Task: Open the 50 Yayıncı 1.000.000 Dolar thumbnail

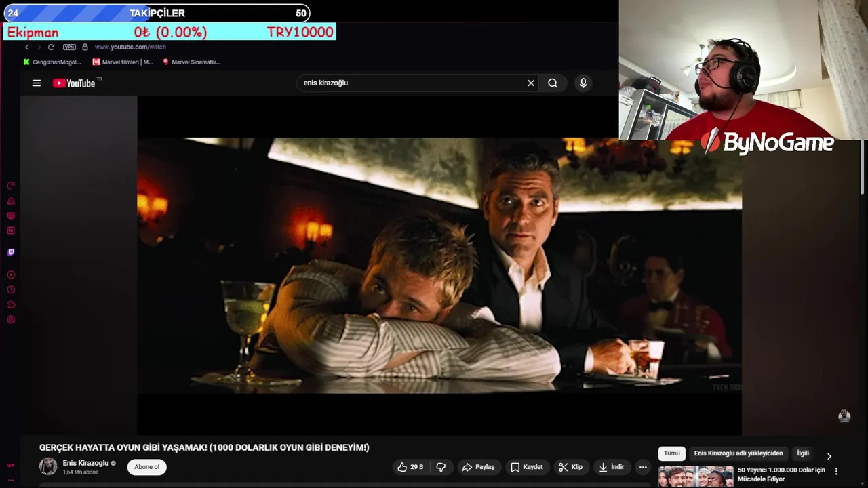Action: tap(696, 476)
